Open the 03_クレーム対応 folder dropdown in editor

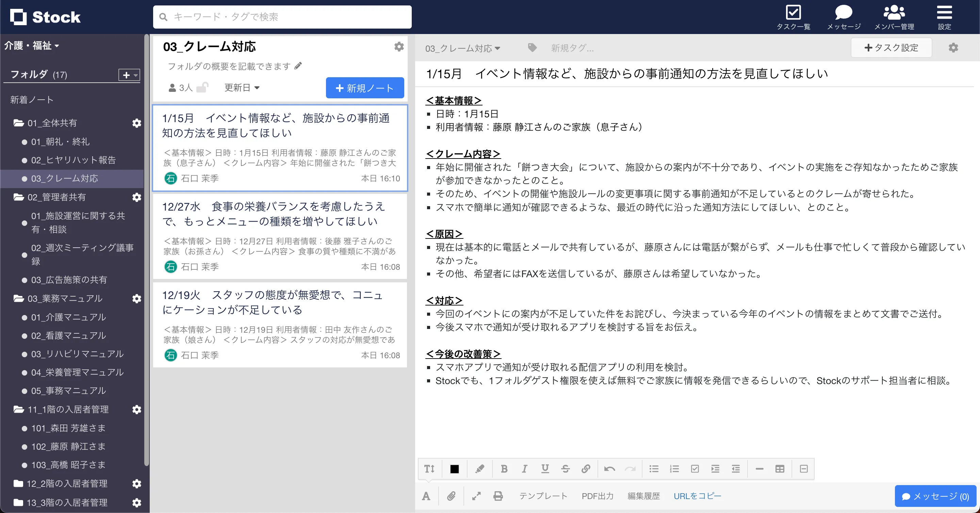[462, 48]
